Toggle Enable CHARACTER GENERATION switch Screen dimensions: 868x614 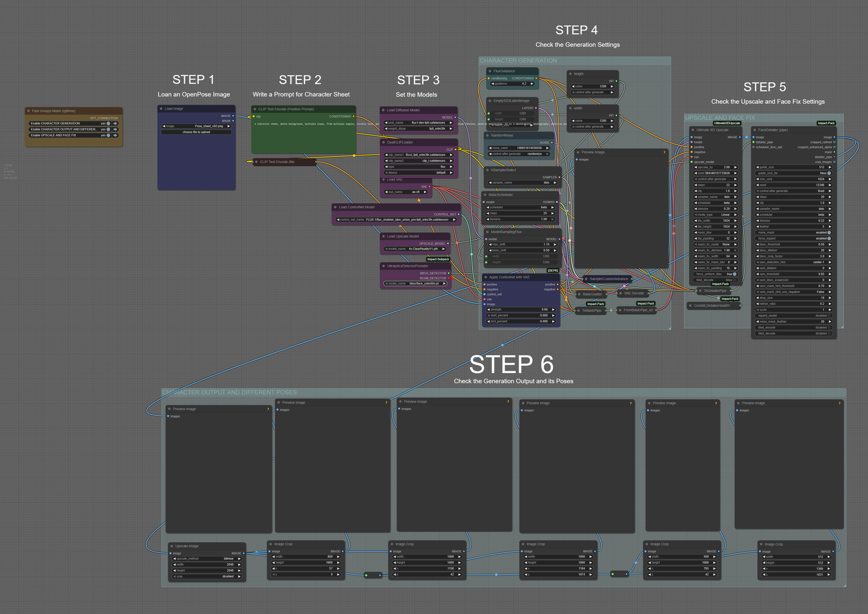click(x=108, y=124)
